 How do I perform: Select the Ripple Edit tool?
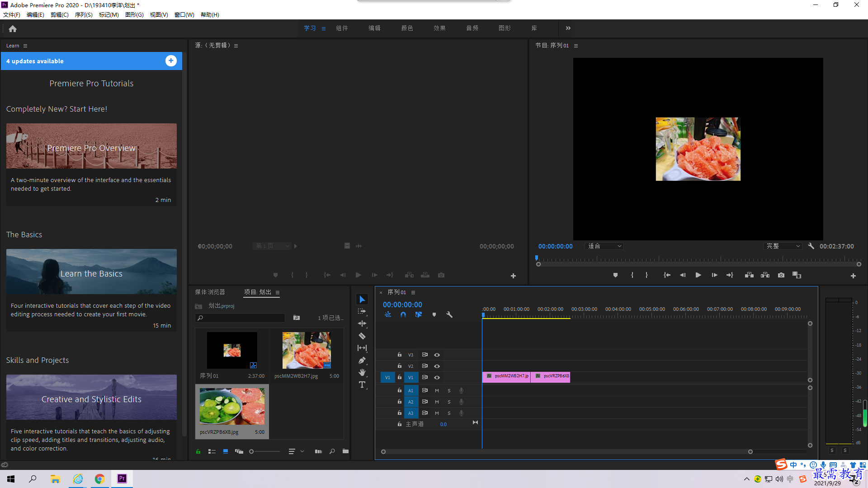362,324
